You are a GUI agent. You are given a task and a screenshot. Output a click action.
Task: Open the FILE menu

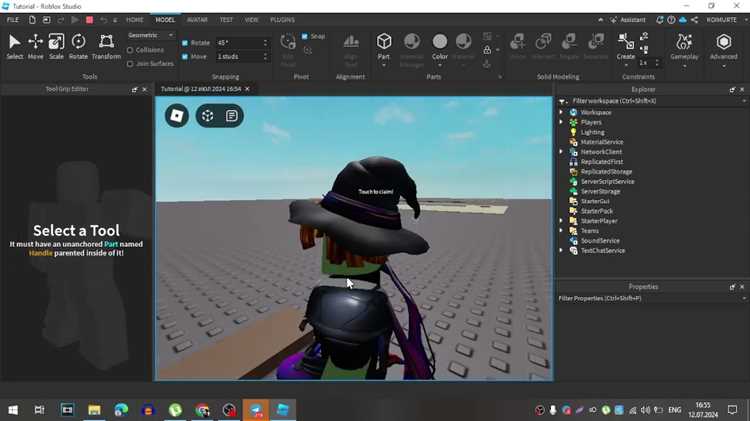(13, 20)
